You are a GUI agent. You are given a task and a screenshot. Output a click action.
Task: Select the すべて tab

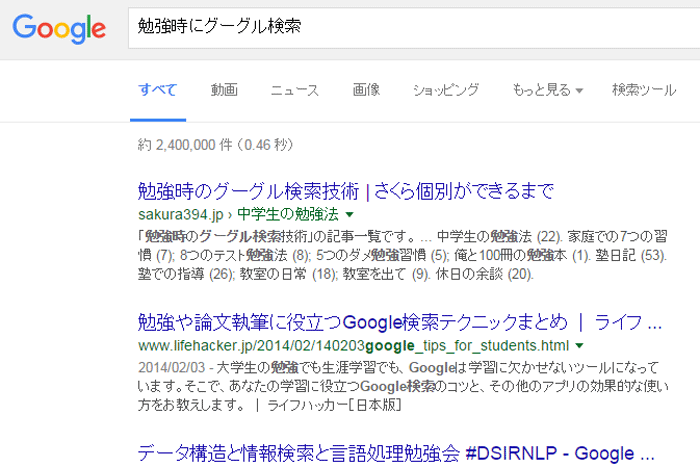pos(157,90)
